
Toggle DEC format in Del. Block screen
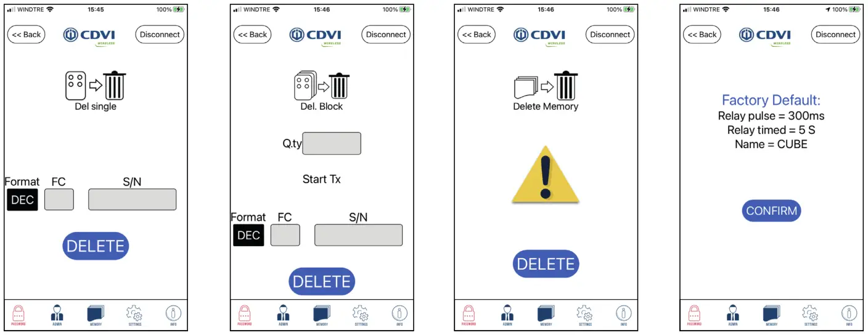click(248, 235)
